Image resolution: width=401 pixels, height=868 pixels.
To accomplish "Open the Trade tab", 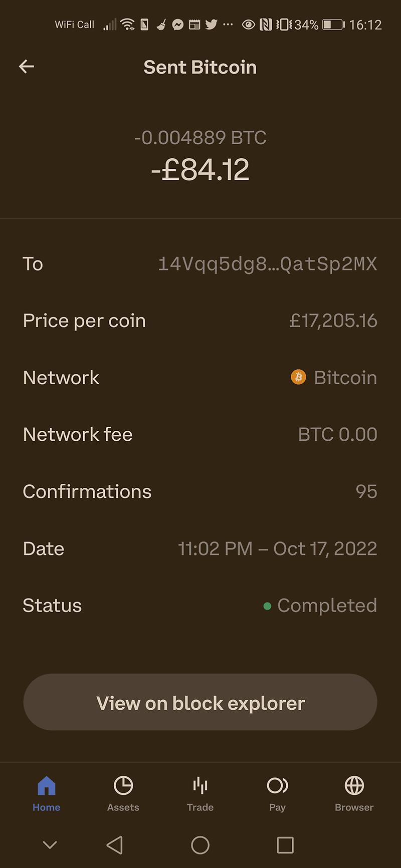I will [200, 792].
